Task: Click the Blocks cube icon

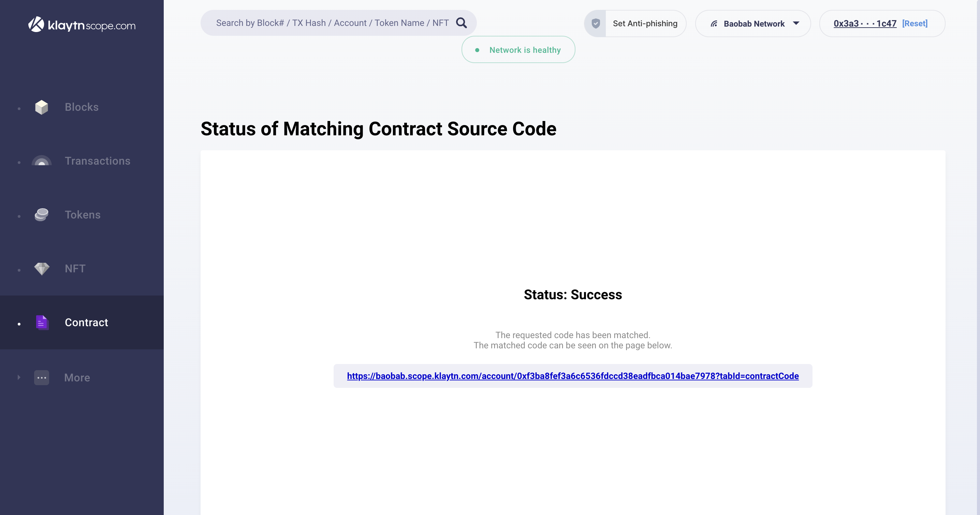Action: (x=42, y=107)
